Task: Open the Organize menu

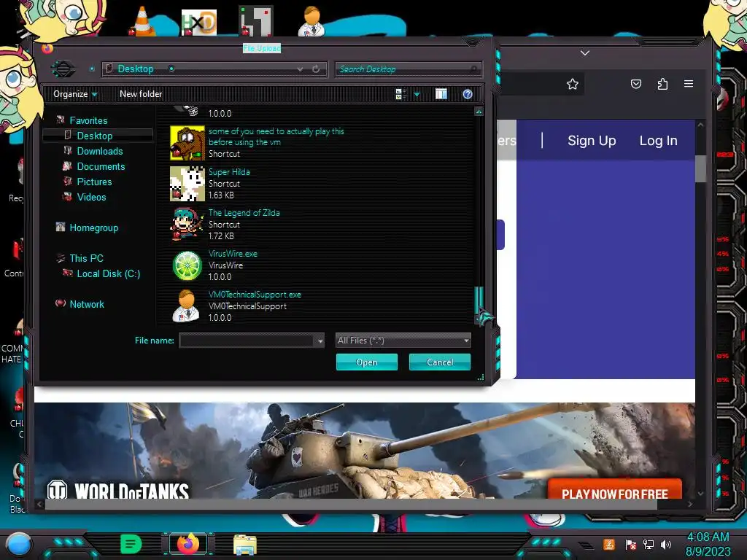Action: tap(75, 94)
